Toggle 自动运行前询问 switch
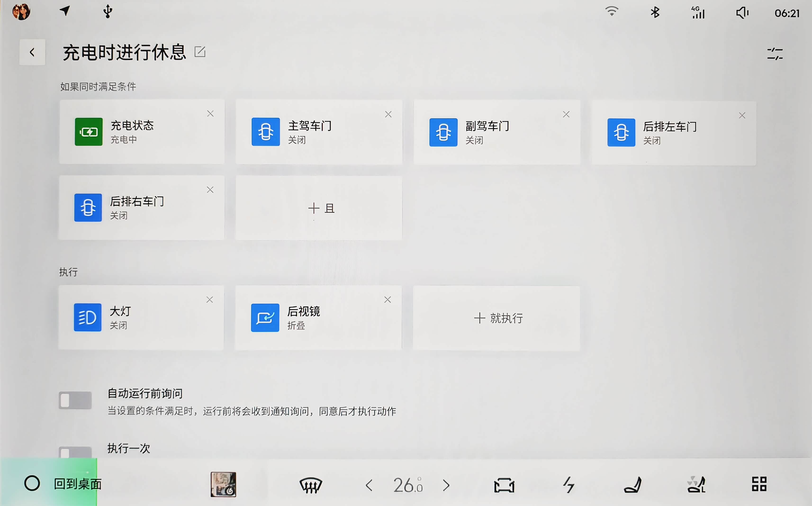This screenshot has width=812, height=506. pyautogui.click(x=75, y=400)
